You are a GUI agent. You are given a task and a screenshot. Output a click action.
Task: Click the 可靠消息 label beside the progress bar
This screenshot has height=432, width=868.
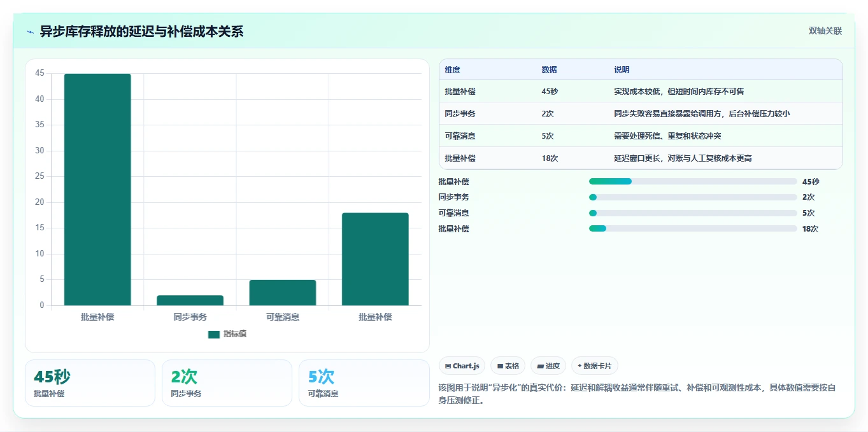(453, 213)
